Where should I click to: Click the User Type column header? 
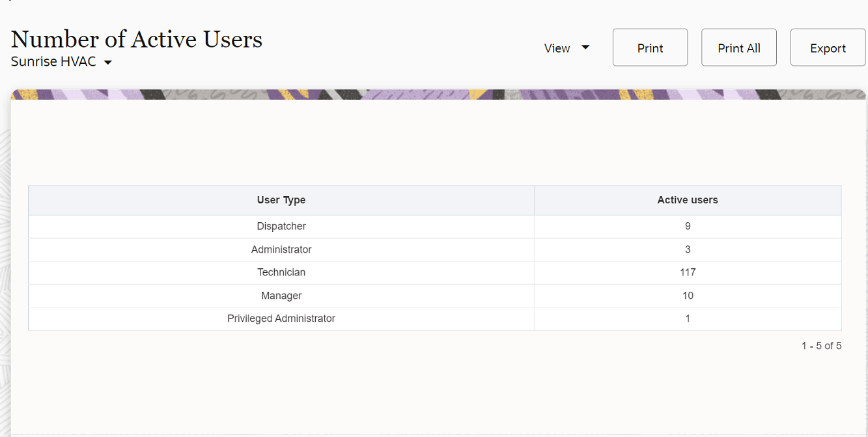tap(281, 200)
